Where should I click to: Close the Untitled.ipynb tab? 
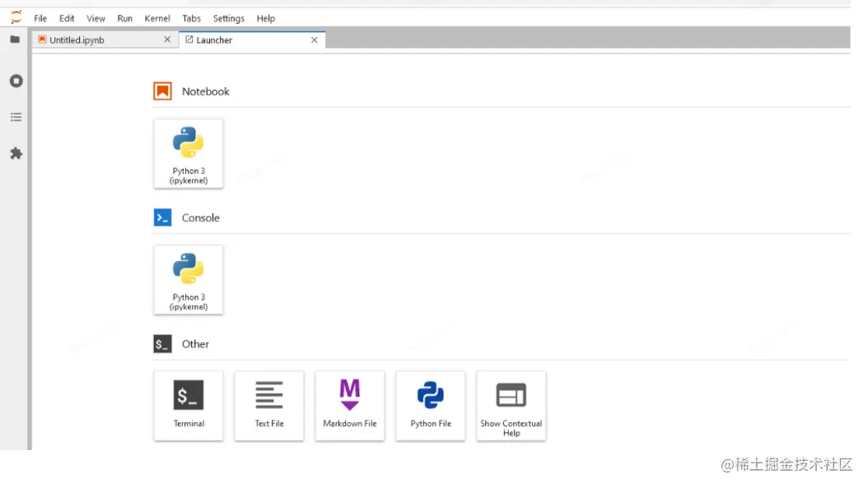point(167,40)
